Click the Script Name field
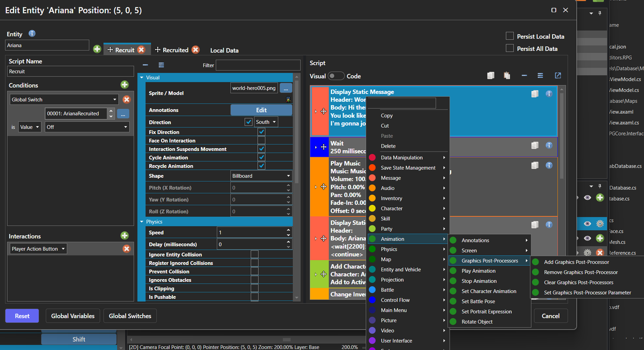This screenshot has height=350, width=644. click(x=70, y=71)
